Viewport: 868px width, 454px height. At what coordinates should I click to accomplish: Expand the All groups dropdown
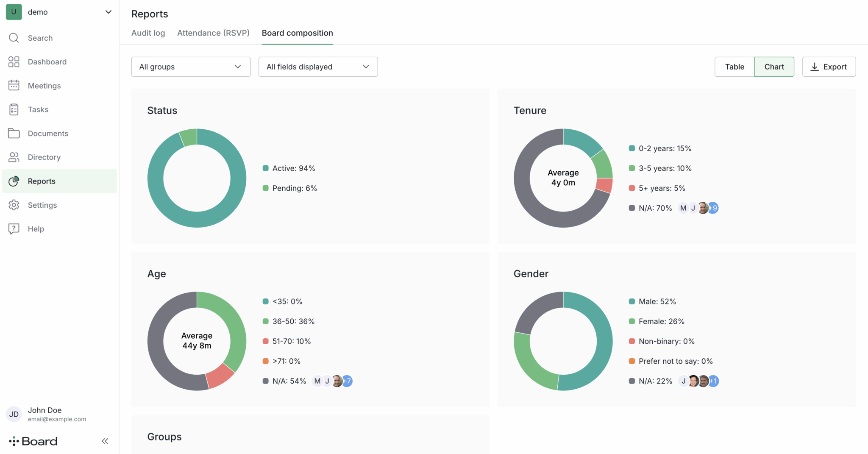(x=191, y=67)
